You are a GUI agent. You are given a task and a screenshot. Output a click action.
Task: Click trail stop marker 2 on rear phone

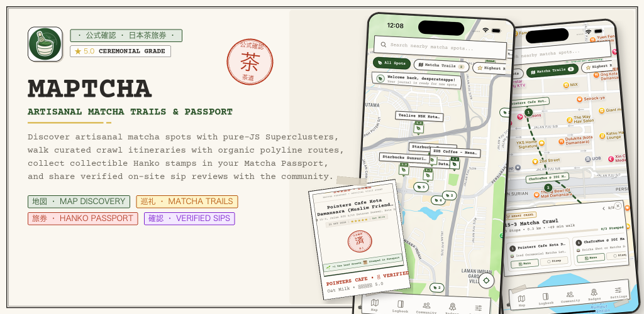pyautogui.click(x=548, y=188)
